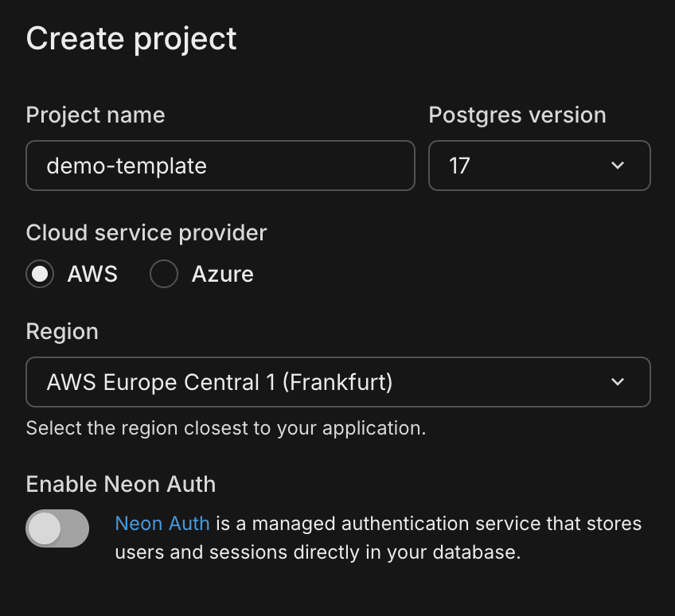Toggle the Enable Neon Auth switch
Image resolution: width=675 pixels, height=616 pixels.
click(x=57, y=528)
